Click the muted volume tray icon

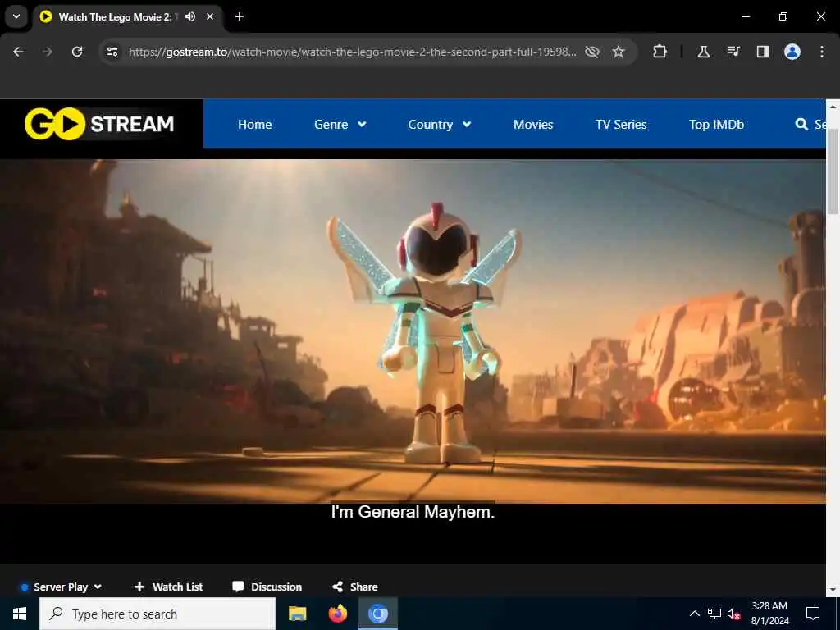tap(734, 614)
